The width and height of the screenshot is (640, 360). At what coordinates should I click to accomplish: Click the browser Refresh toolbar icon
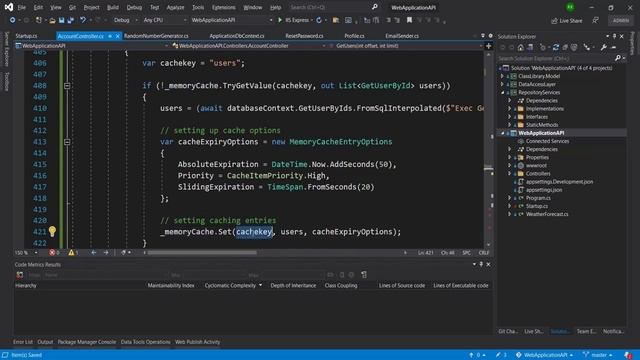point(319,20)
